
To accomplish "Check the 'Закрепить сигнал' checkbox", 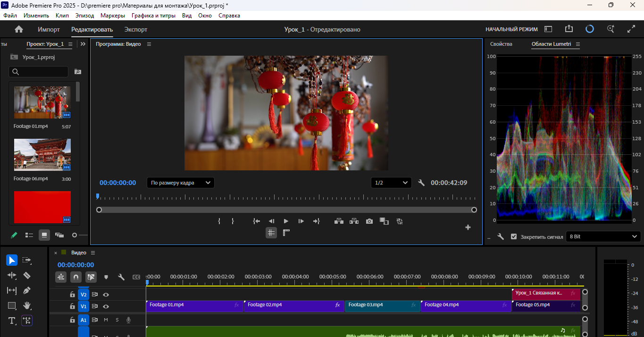I will 514,236.
